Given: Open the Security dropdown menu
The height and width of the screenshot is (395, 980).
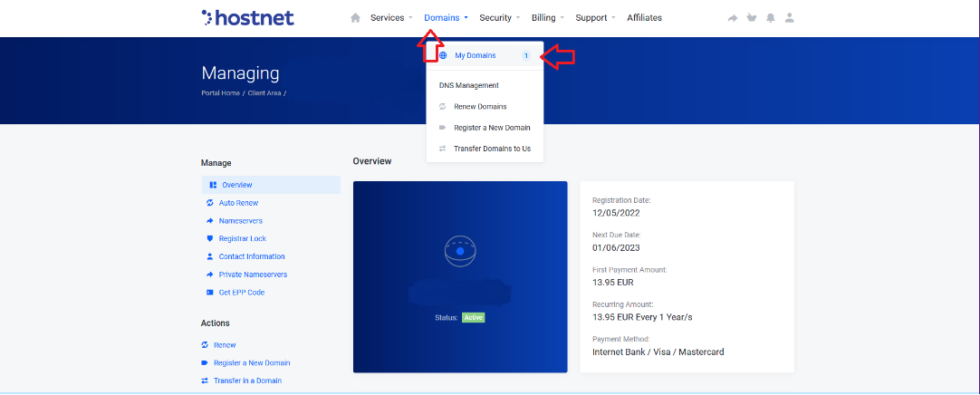Looking at the screenshot, I should click(500, 18).
